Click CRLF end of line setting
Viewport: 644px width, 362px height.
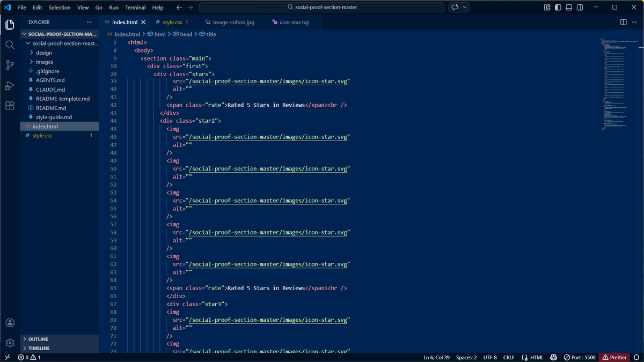509,357
